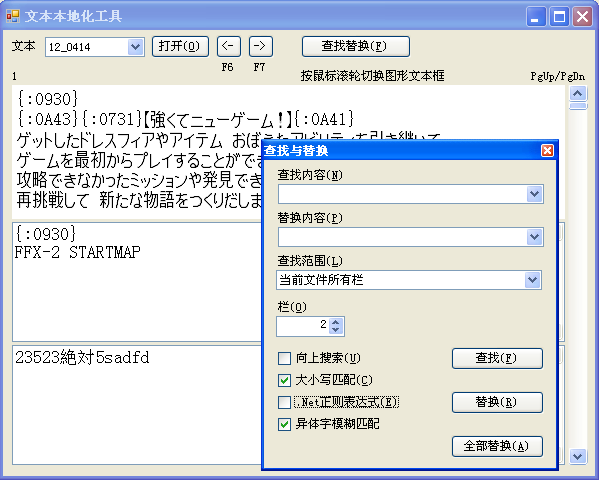Click the 全部替换(A) button

(497, 446)
